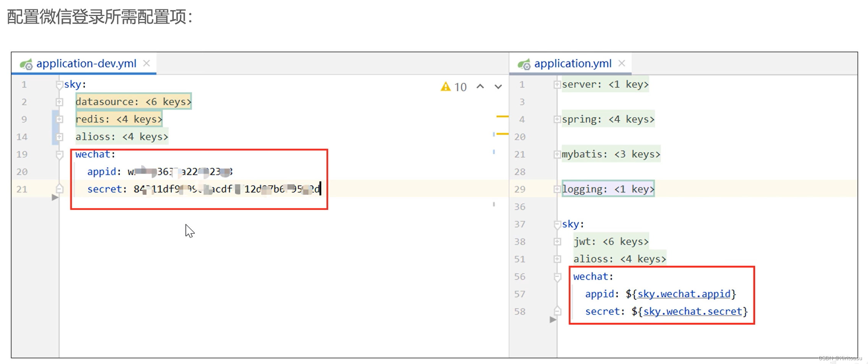Click the 'wechat:' key on line 19

(x=95, y=154)
